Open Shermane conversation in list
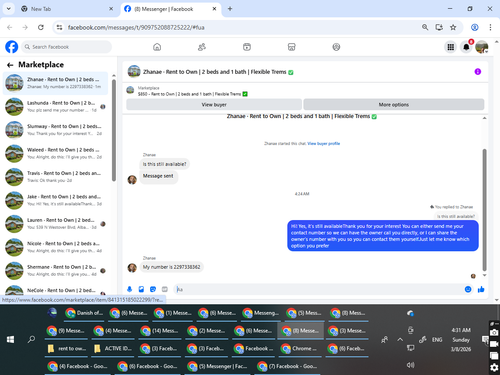This screenshot has height=375, width=500. pos(56,271)
